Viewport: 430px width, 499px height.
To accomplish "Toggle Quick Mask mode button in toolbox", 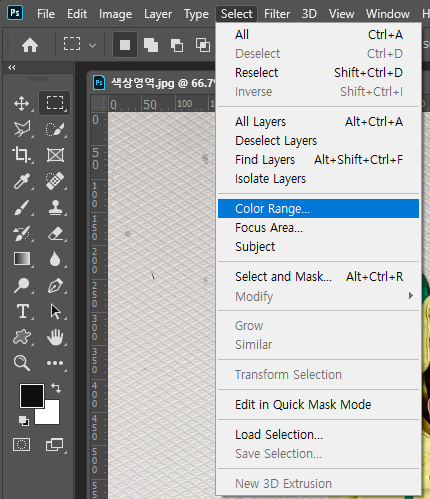I will click(x=21, y=445).
